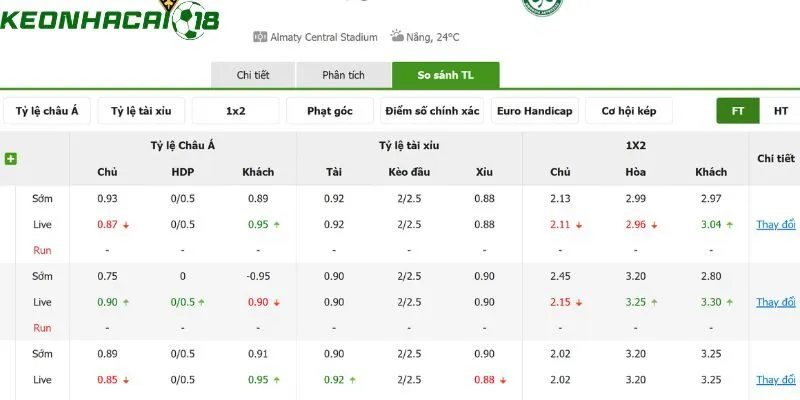
Task: Switch to HT half-time odds
Action: pos(780,111)
